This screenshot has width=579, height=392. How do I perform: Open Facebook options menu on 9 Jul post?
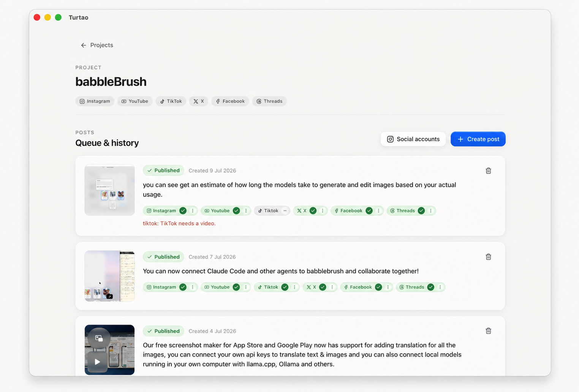378,211
